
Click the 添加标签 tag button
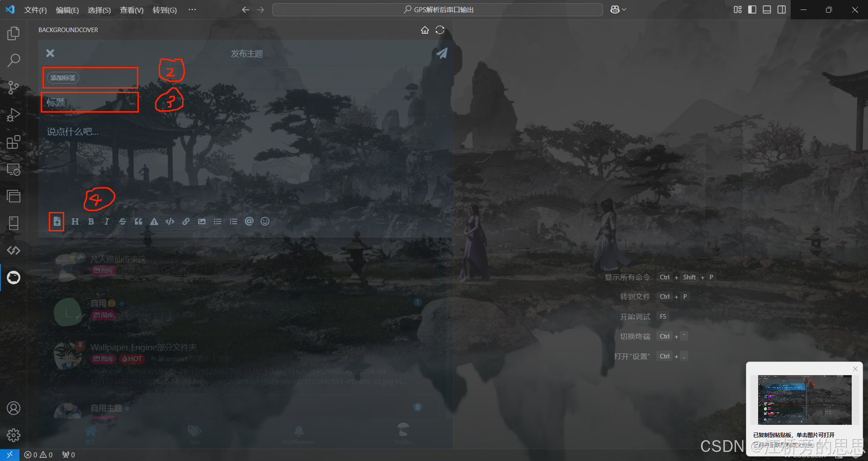[63, 78]
